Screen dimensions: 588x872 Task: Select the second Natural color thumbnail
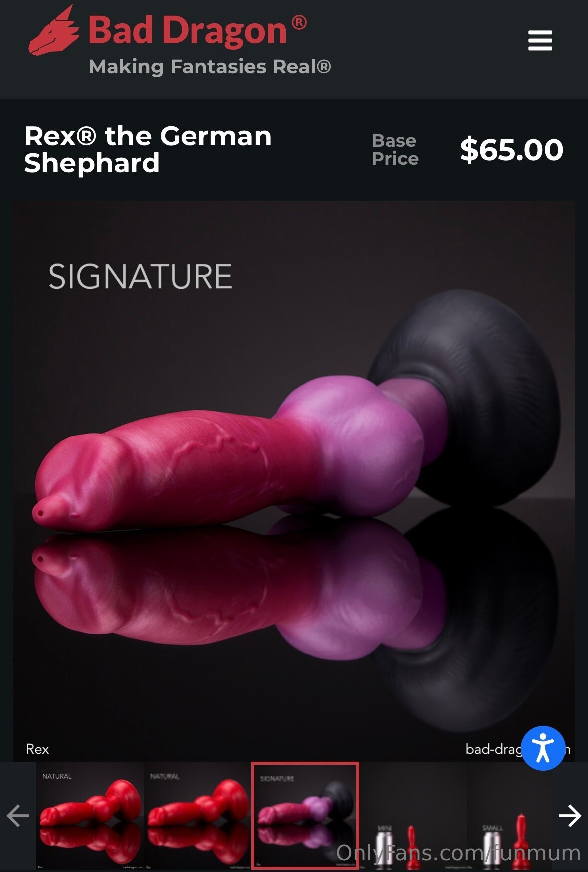coord(197,816)
